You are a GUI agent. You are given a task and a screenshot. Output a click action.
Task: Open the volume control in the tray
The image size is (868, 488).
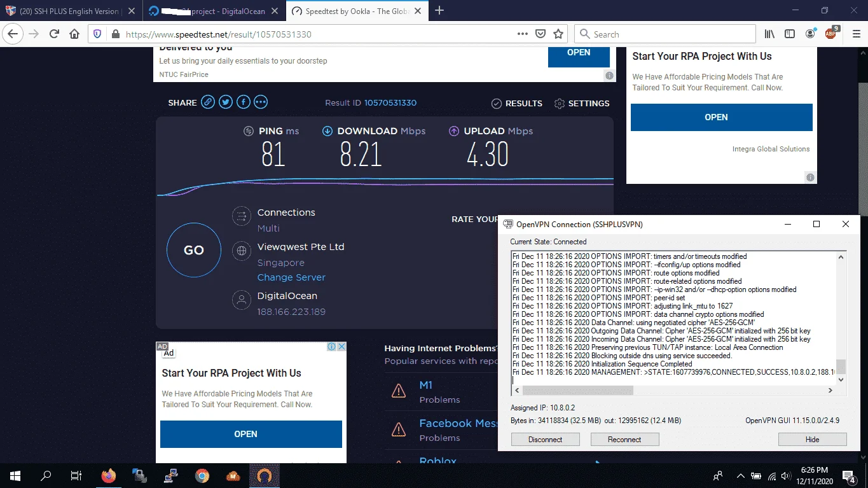click(x=787, y=475)
